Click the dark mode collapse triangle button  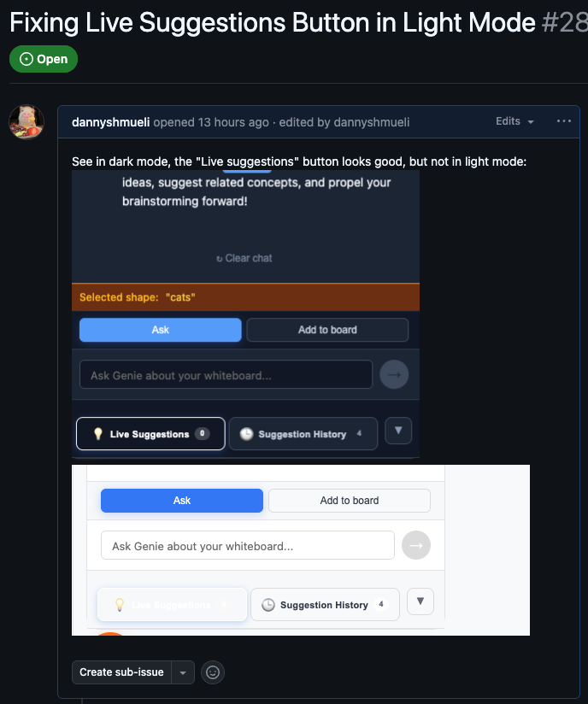click(x=398, y=431)
